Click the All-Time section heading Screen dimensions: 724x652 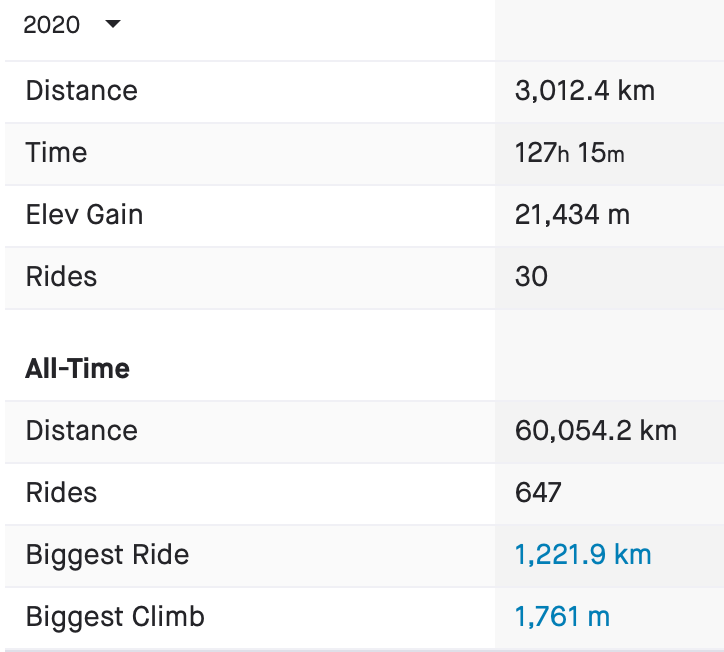77,369
